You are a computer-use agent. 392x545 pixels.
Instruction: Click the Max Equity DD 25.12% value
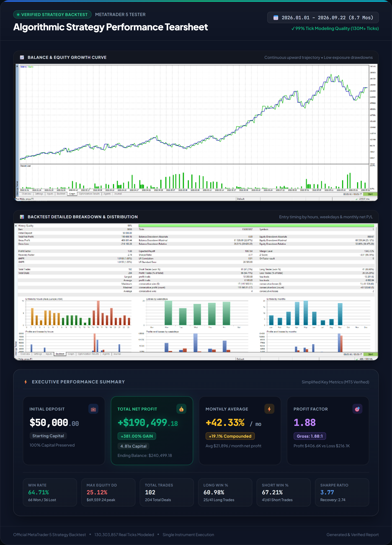pyautogui.click(x=97, y=492)
